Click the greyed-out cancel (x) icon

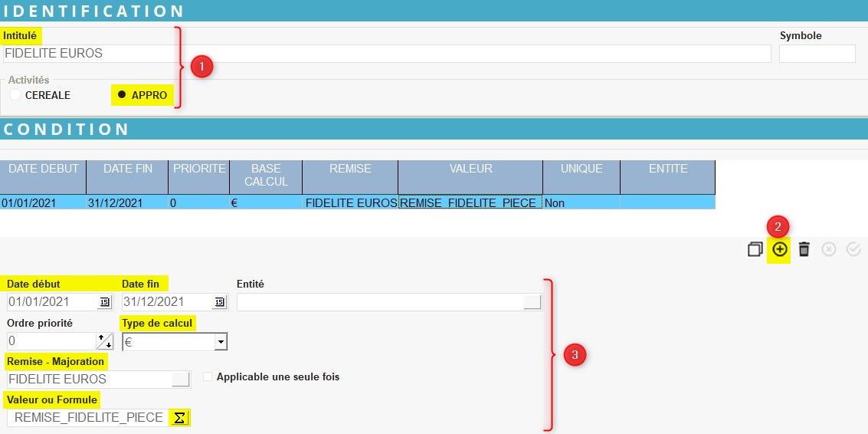(x=829, y=249)
